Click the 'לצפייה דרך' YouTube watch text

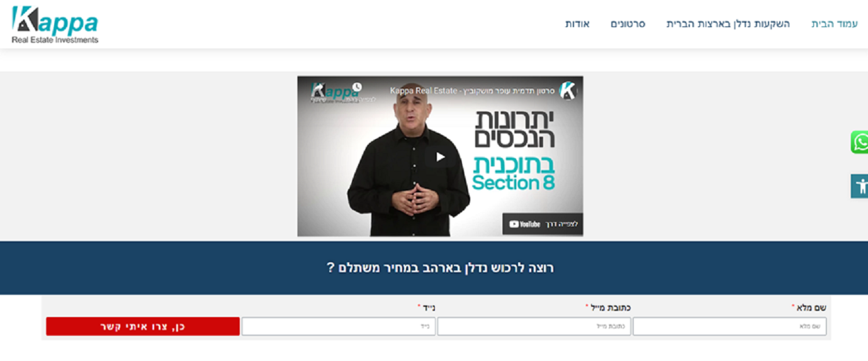561,224
